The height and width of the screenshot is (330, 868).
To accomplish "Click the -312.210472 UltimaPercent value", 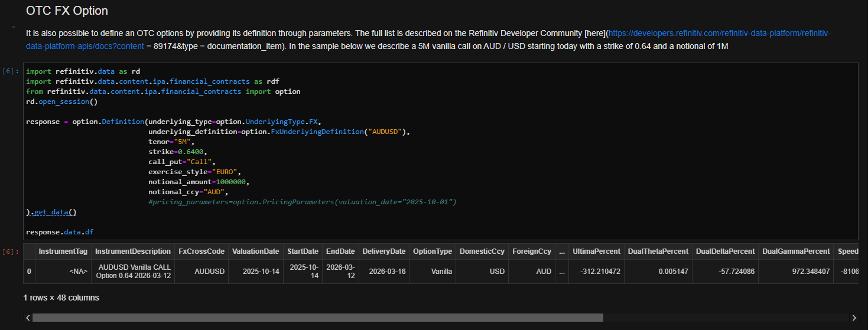I will pyautogui.click(x=597, y=272).
